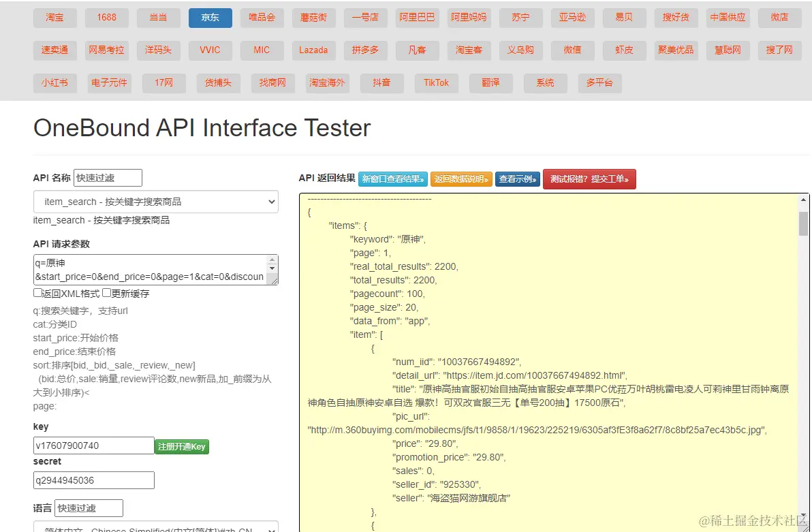Screen dimensions: 812x532
Task: Focus the secret input field
Action: (94, 480)
